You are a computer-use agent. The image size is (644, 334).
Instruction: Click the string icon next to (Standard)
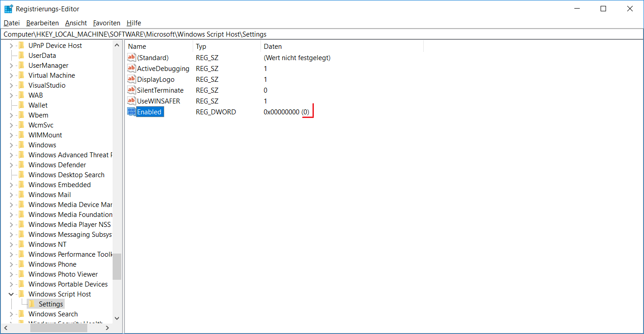pos(131,57)
